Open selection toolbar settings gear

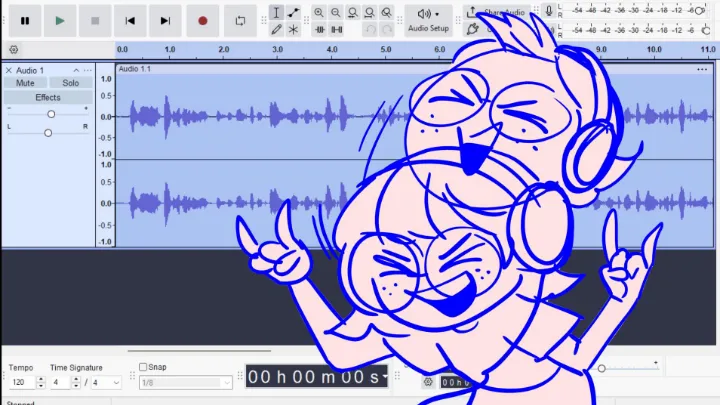(428, 382)
